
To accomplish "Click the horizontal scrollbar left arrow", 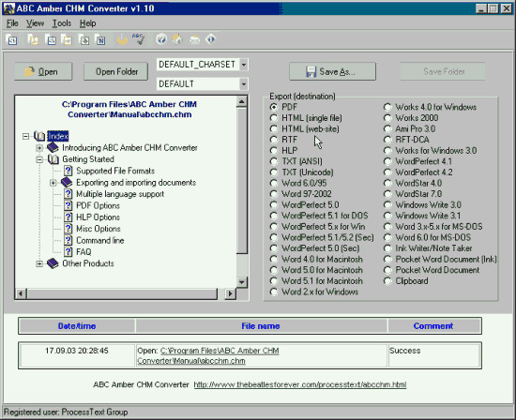I will pyautogui.click(x=21, y=293).
